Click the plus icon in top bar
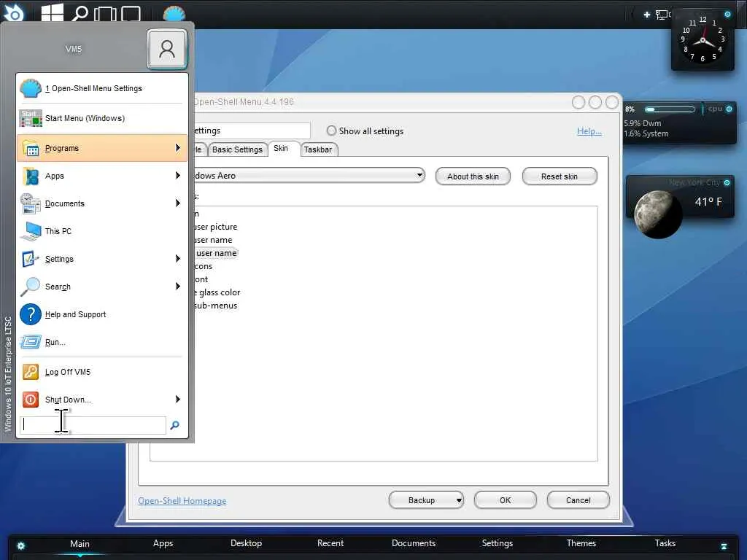 [646, 15]
